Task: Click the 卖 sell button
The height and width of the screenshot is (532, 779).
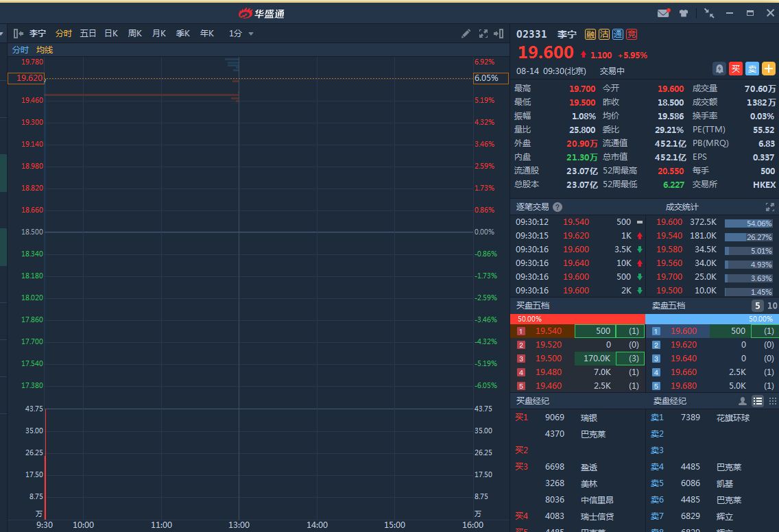Action: click(752, 69)
